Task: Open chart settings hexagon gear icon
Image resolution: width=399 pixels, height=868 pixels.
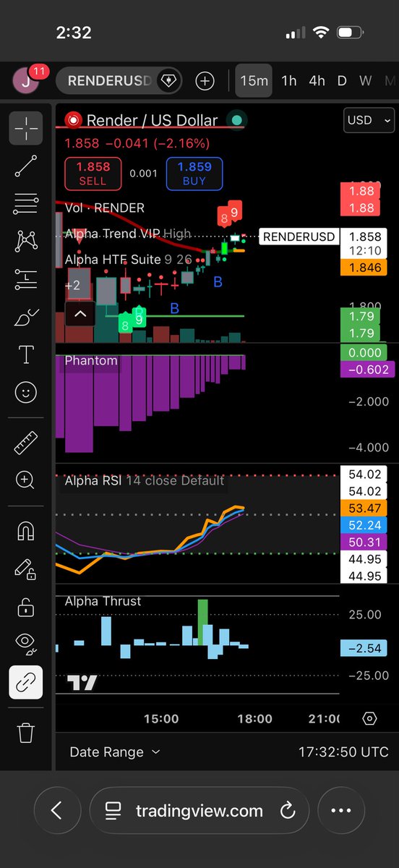Action: (x=369, y=718)
